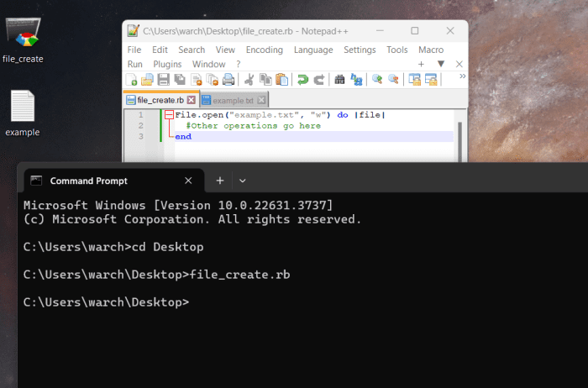Switch to the example.txt tab

click(x=233, y=101)
